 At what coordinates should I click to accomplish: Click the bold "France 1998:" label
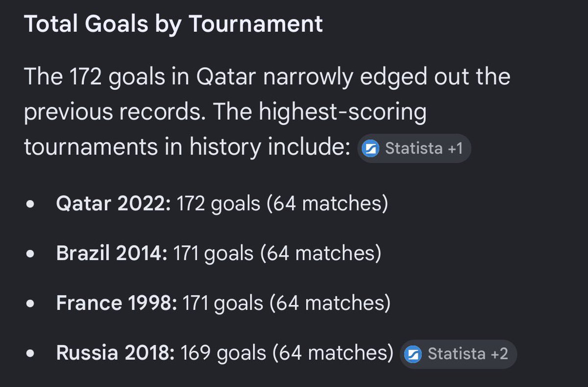(117, 304)
